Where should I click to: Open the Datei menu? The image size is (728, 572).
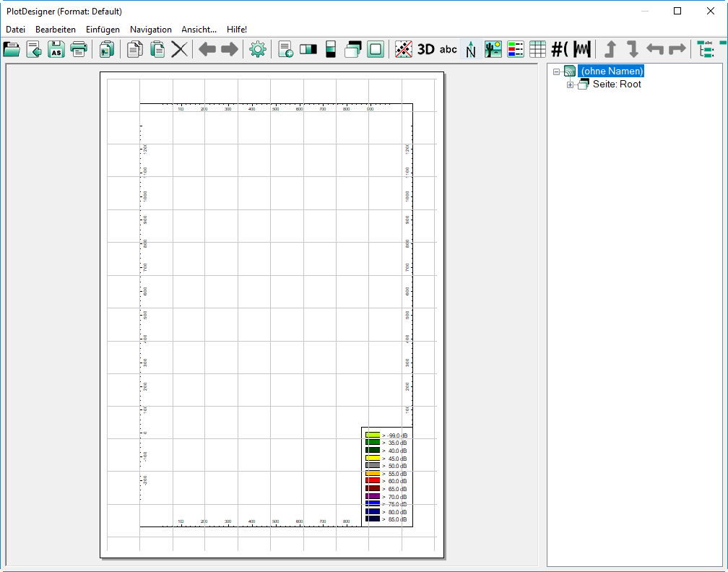[15, 29]
